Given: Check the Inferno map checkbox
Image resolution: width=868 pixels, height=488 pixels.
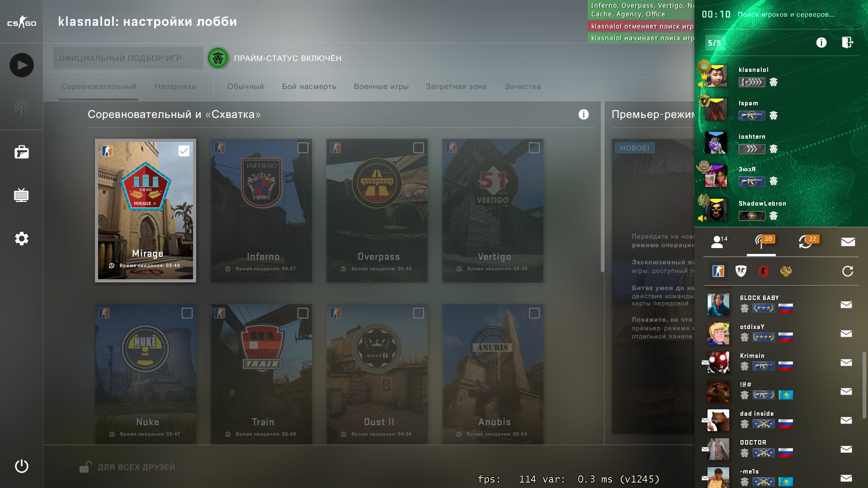Looking at the screenshot, I should click(303, 148).
